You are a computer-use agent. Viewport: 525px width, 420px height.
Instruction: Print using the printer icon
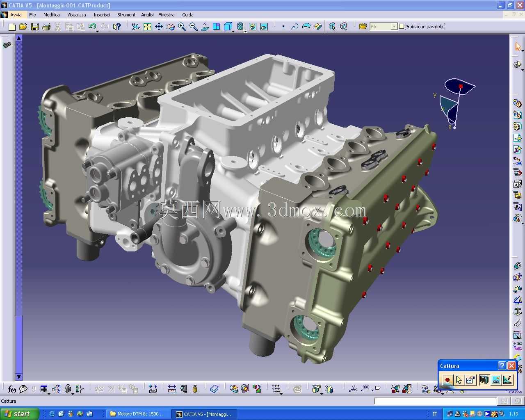46,27
